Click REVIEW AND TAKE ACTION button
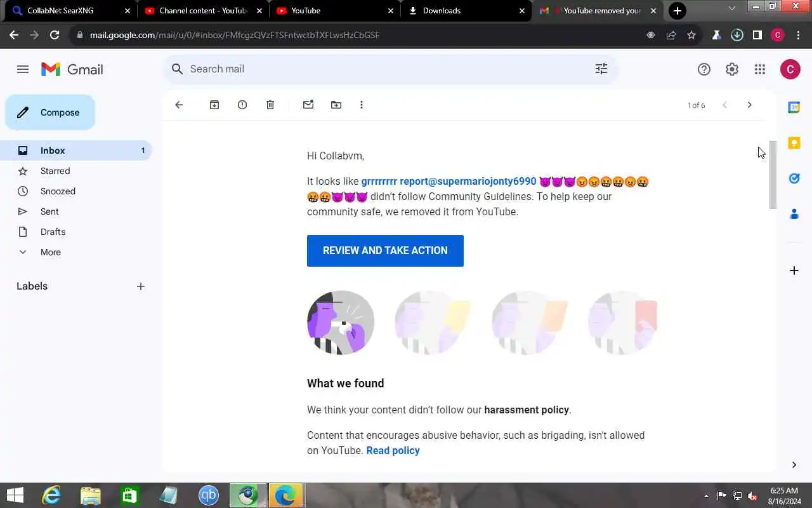 point(385,251)
